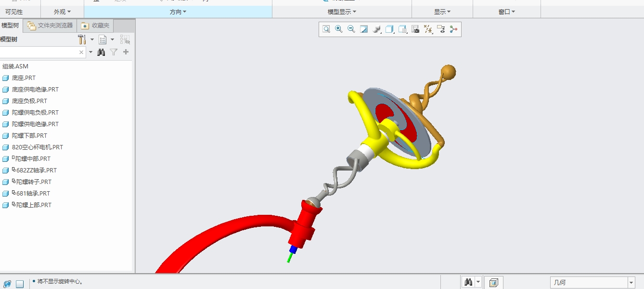Click the Repaint screen icon

(x=364, y=29)
